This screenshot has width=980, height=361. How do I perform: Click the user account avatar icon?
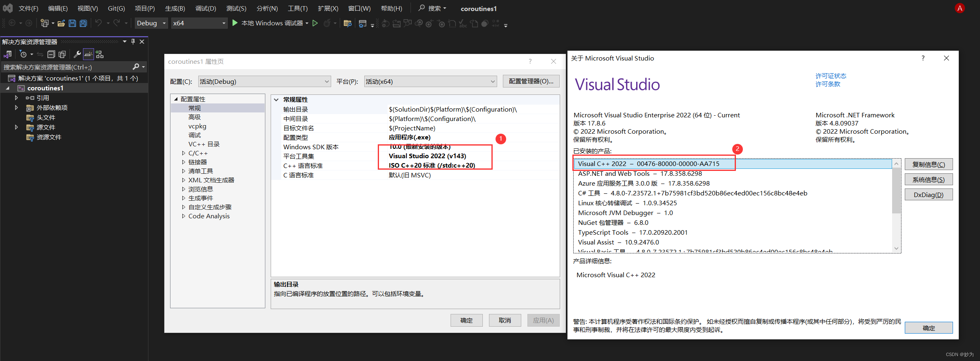coord(960,8)
